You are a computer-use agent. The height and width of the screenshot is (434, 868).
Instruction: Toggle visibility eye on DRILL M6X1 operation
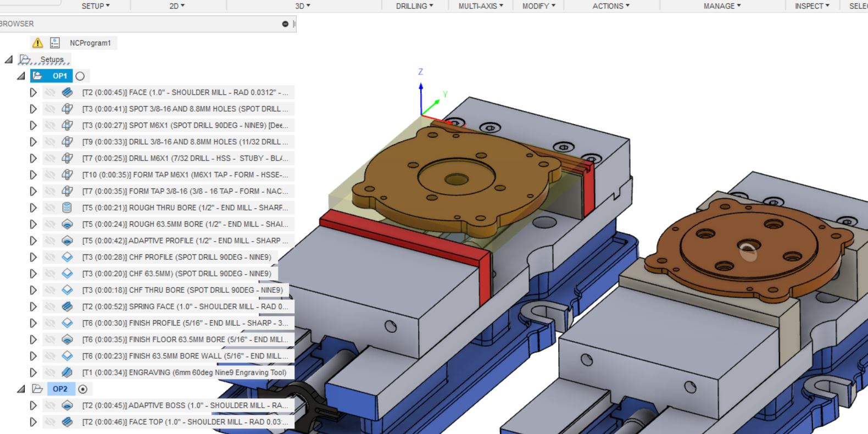(50, 158)
